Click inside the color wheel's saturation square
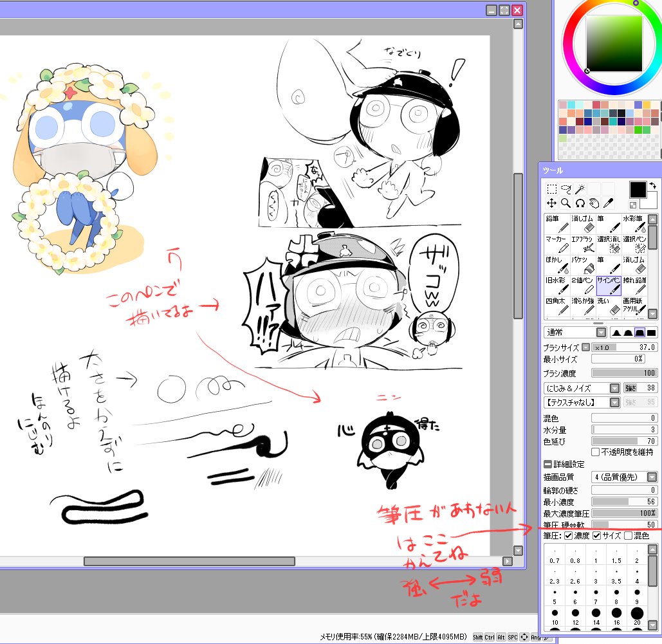 tap(614, 44)
